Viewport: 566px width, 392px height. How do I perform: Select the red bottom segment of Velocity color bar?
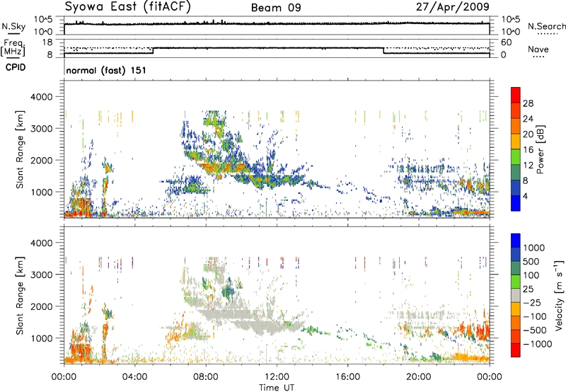[x=516, y=350]
